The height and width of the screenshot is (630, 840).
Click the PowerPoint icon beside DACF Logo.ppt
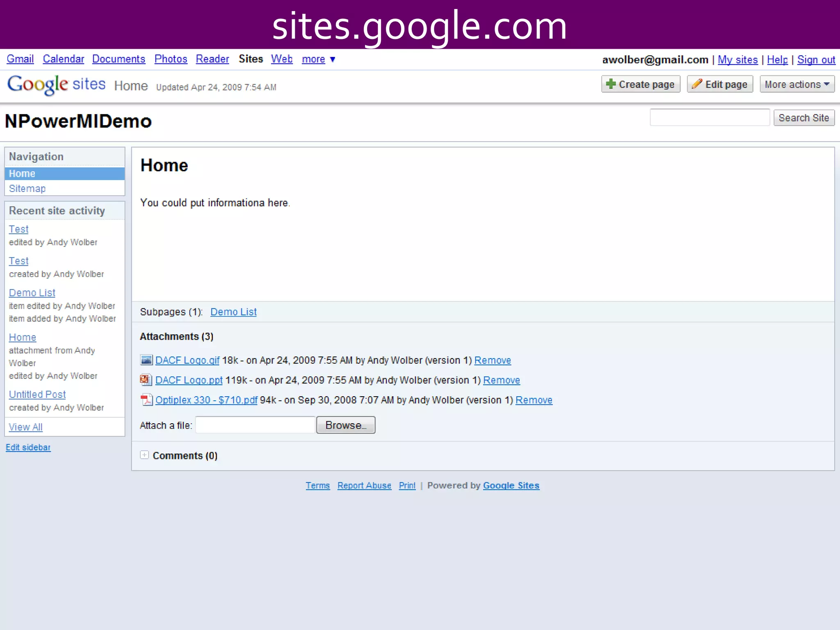(146, 380)
